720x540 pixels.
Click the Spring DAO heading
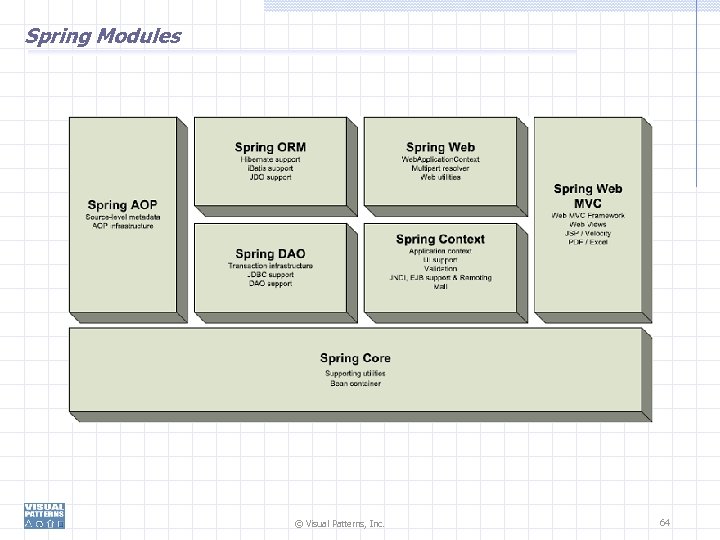pyautogui.click(x=270, y=254)
